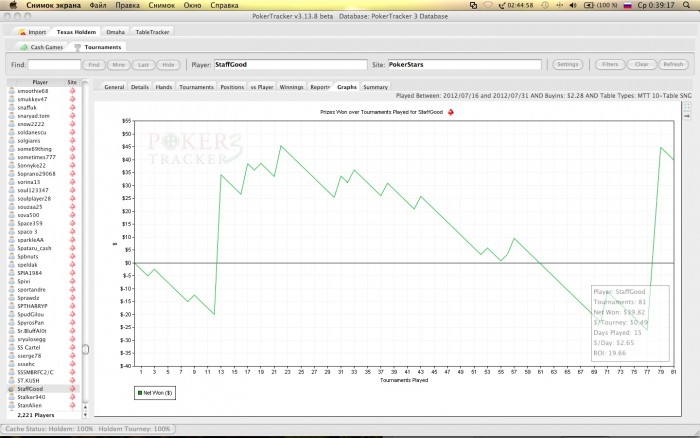The width and height of the screenshot is (700, 438).
Task: Switch to the Omaha tab
Action: click(x=115, y=32)
